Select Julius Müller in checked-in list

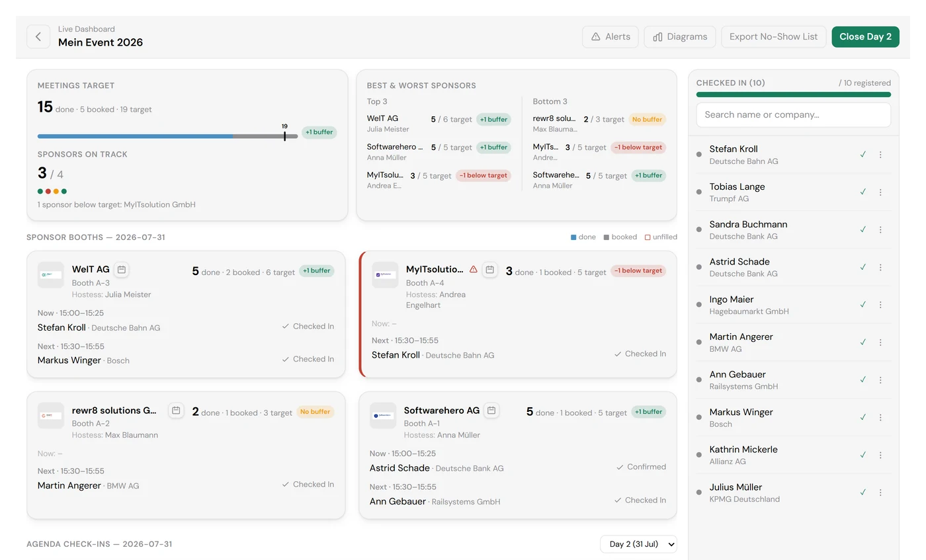point(793,493)
